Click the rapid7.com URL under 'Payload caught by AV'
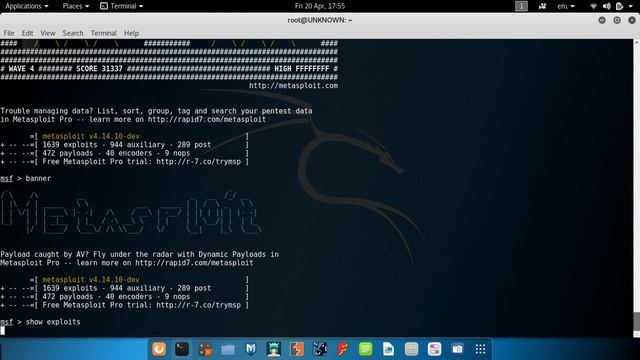Image resolution: width=640 pixels, height=360 pixels. (x=194, y=263)
